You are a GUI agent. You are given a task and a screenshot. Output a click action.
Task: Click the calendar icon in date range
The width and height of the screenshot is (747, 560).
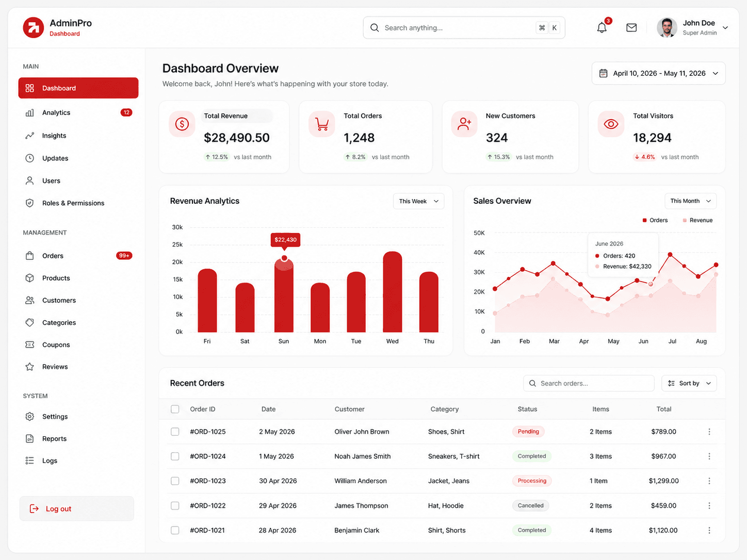[603, 73]
